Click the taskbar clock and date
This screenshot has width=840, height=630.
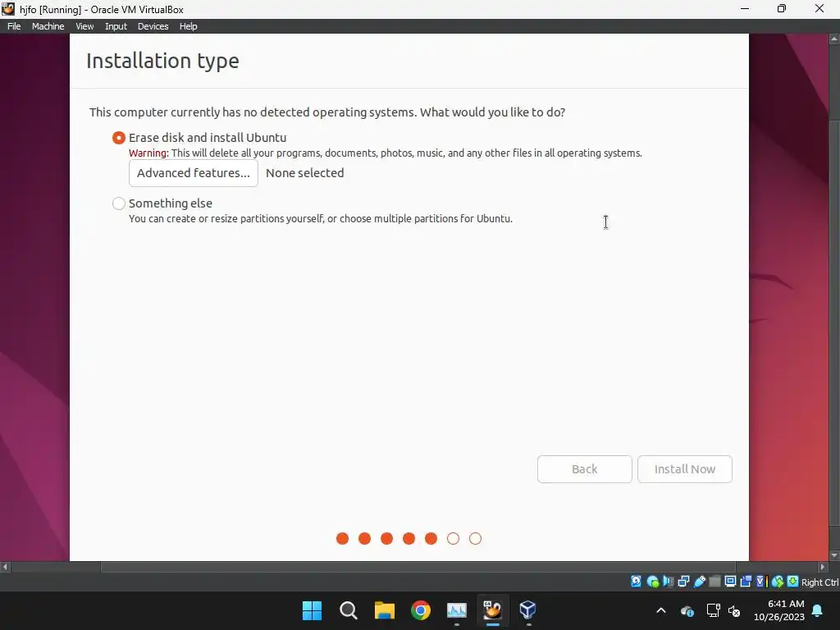(x=779, y=610)
